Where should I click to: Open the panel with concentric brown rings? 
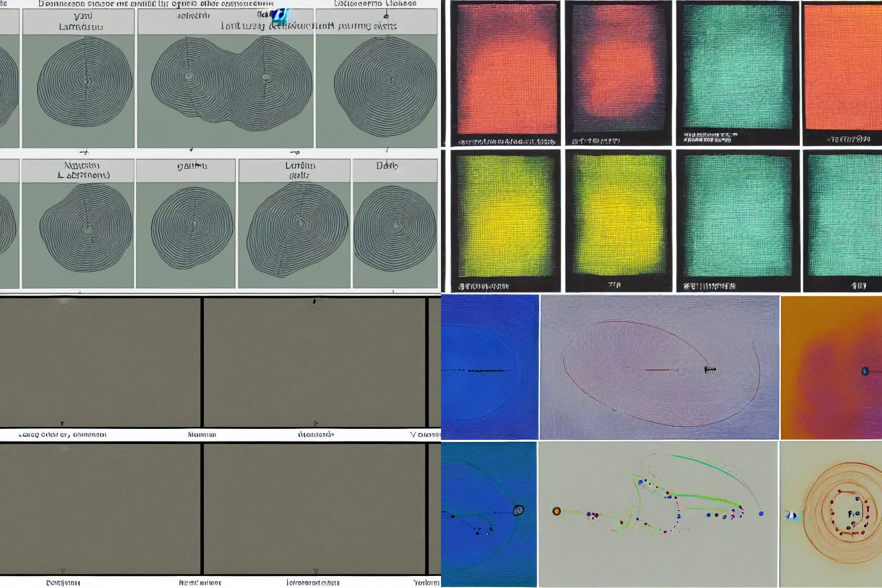(831, 514)
